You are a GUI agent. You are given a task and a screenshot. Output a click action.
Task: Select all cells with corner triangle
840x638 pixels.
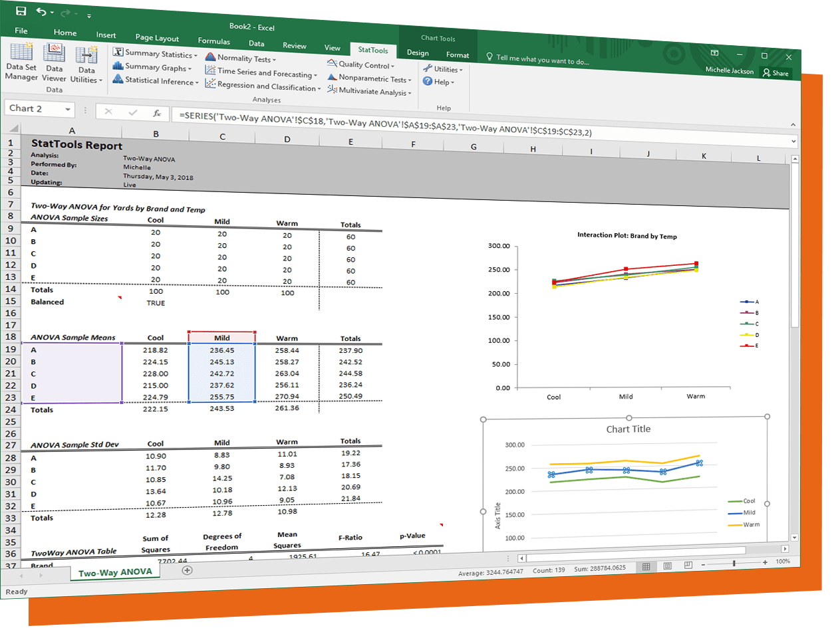14,128
